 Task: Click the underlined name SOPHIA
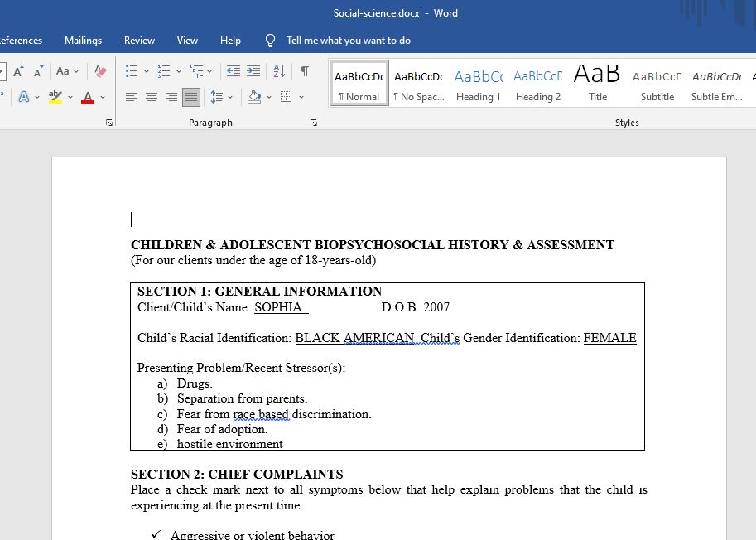pos(278,307)
